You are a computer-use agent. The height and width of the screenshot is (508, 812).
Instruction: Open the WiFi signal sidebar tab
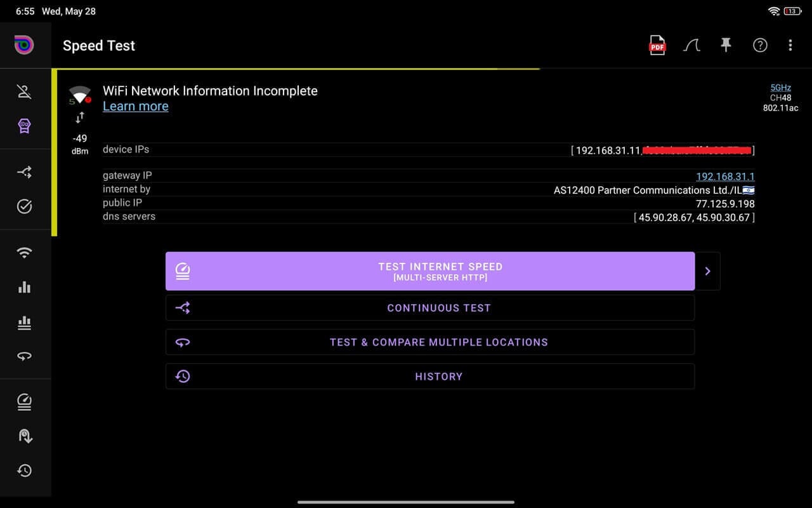(x=25, y=253)
